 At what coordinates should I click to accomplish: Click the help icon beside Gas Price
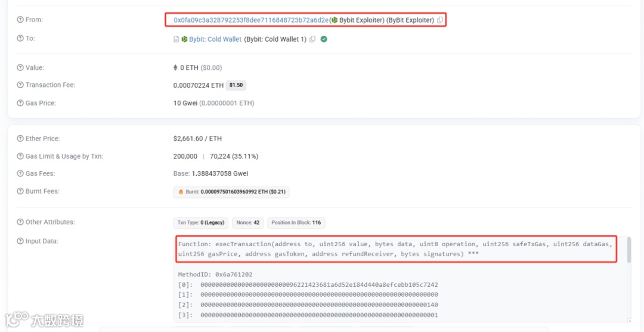tap(20, 103)
